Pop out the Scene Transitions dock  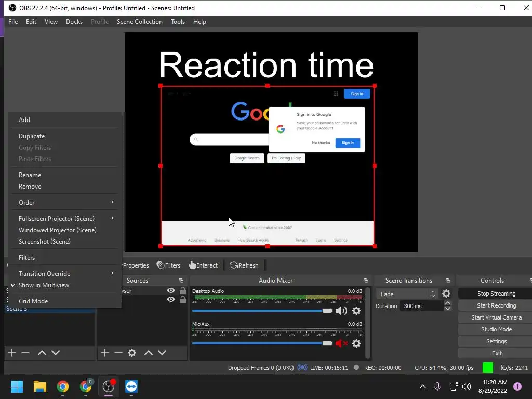tap(448, 280)
